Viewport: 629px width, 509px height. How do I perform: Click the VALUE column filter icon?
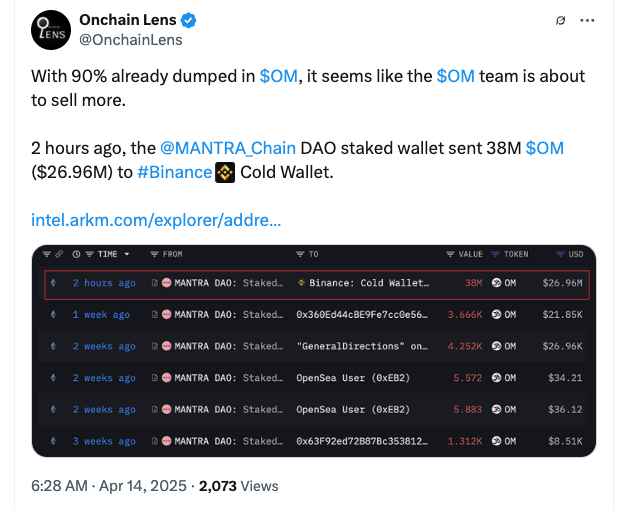(x=449, y=255)
